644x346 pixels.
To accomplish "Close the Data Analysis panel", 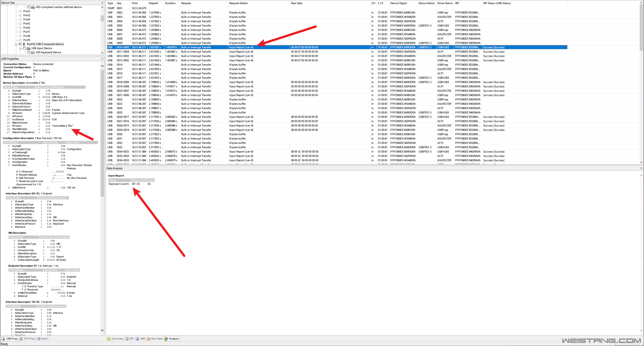I will point(641,168).
